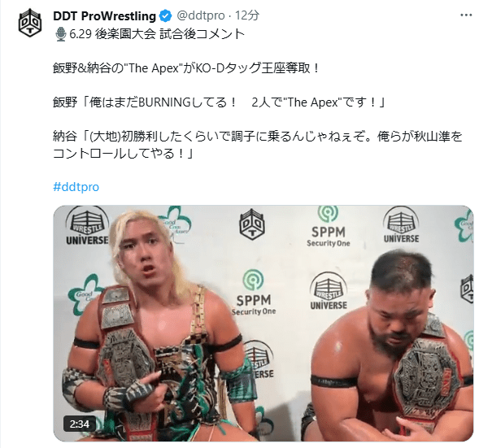This screenshot has height=448, width=479.
Task: Click the top SPPM Security One logo
Action: [x=329, y=227]
